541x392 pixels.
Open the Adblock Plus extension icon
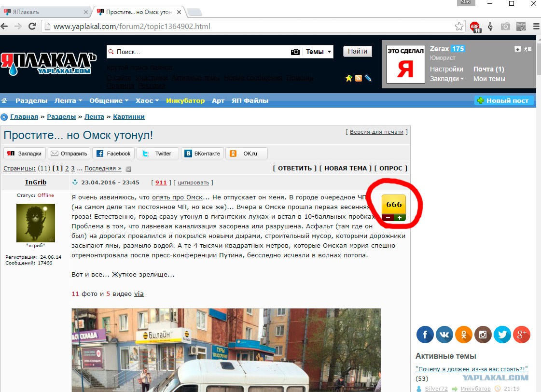(x=475, y=27)
